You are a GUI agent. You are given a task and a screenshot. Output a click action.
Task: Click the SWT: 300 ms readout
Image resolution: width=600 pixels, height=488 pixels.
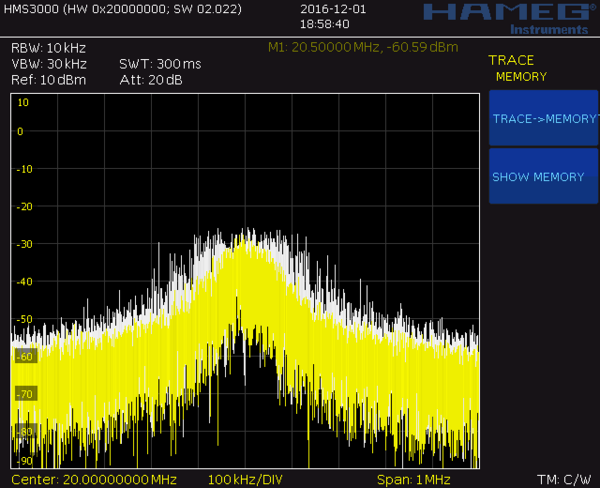pos(160,64)
